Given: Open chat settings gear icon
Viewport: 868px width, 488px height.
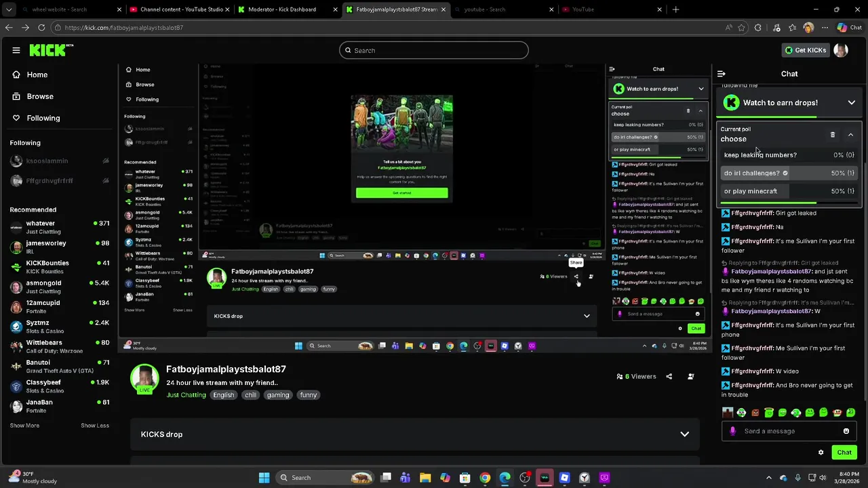Looking at the screenshot, I should click(821, 453).
